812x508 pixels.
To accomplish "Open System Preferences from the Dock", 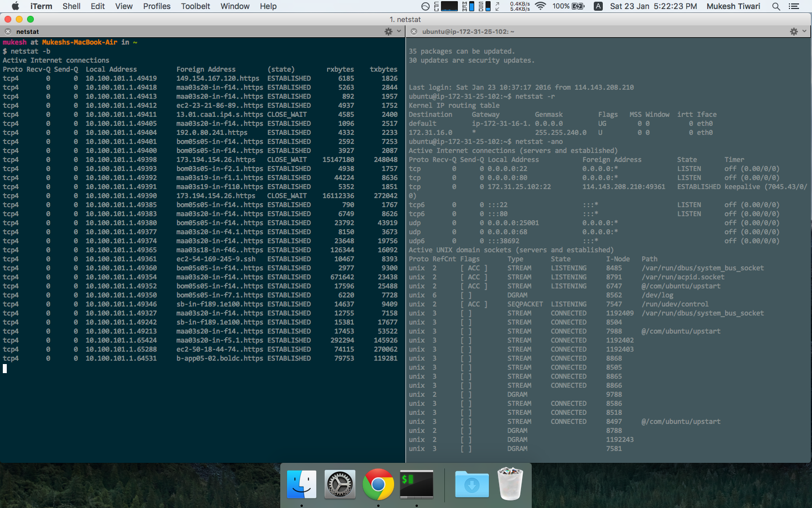I will tap(340, 484).
